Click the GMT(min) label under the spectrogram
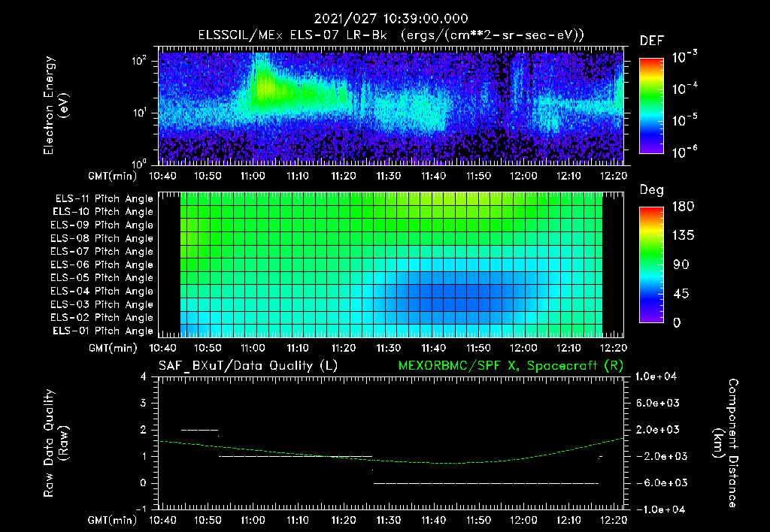Viewport: 770px width, 532px height. 113,176
